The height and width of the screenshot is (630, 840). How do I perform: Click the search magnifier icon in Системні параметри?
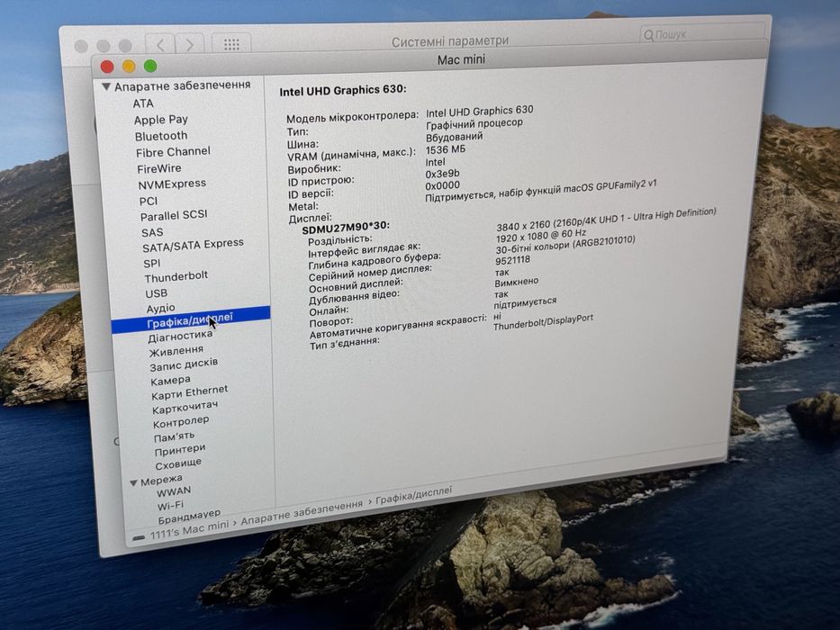click(649, 36)
